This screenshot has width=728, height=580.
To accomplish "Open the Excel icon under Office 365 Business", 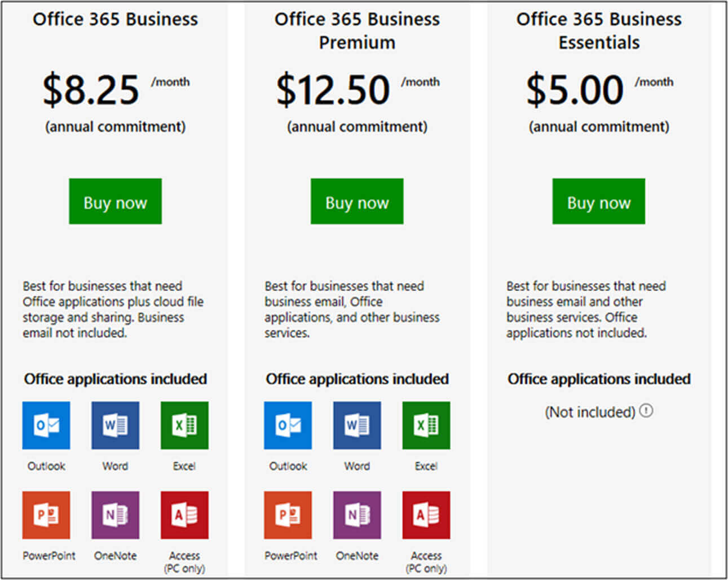I will [184, 426].
